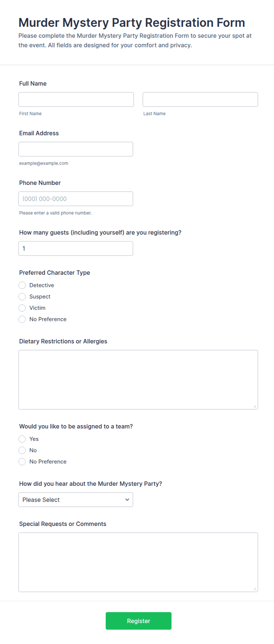
Task: Select No for team assignment
Action: coord(22,450)
